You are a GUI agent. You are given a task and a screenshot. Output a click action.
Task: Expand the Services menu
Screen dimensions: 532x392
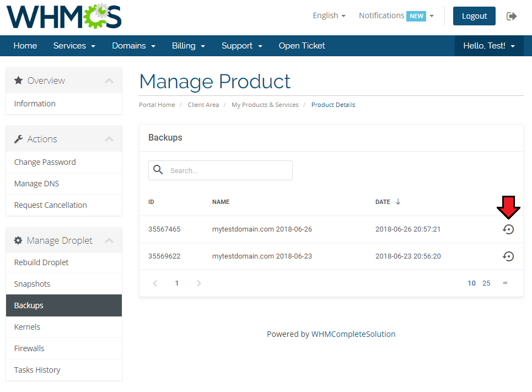click(x=74, y=46)
